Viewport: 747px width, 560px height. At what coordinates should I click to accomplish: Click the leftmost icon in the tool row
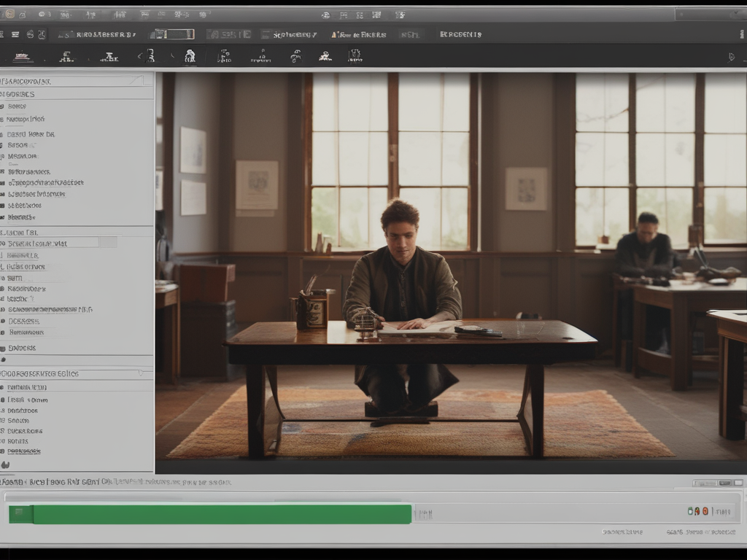[x=21, y=56]
